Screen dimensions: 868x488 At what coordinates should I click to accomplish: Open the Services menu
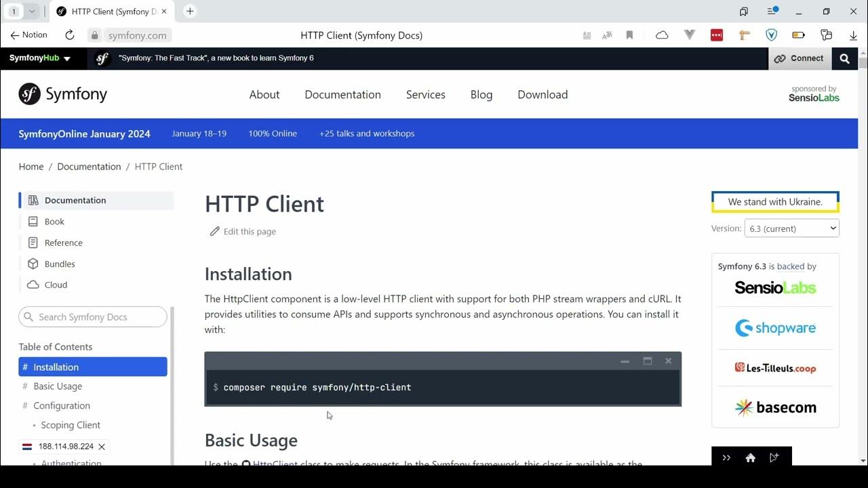coord(426,94)
